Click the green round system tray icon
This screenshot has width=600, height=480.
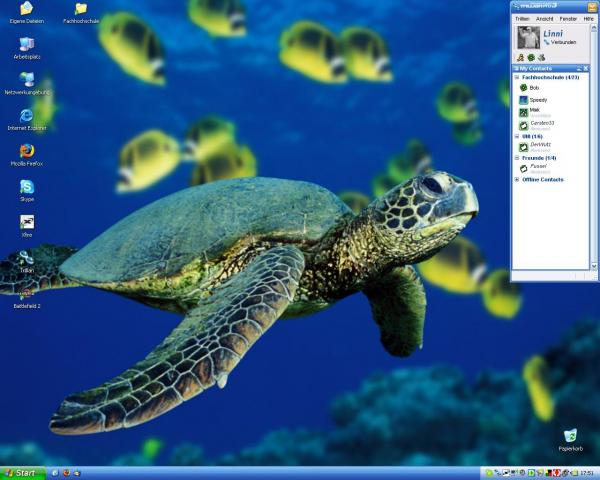(x=489, y=473)
